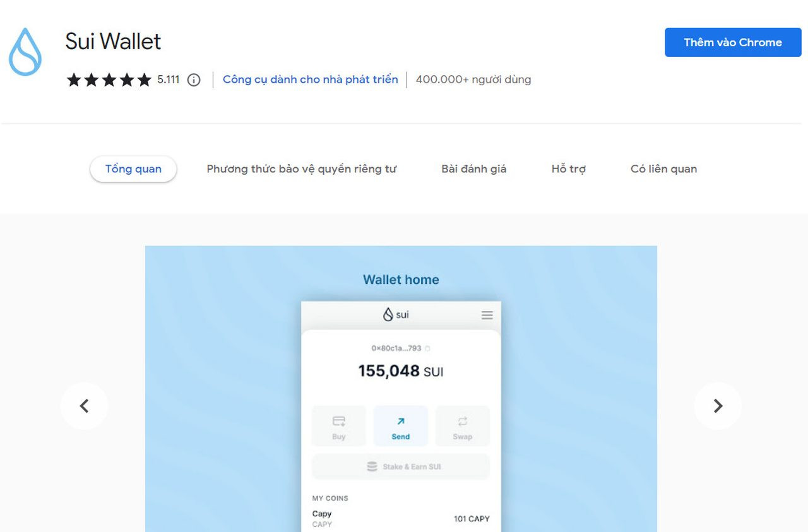Click the Swap arrows icon
The image size is (808, 532).
click(462, 422)
